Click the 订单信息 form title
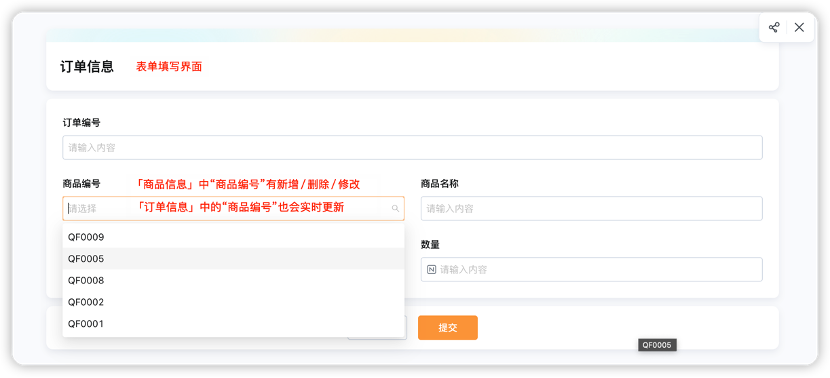 [87, 67]
